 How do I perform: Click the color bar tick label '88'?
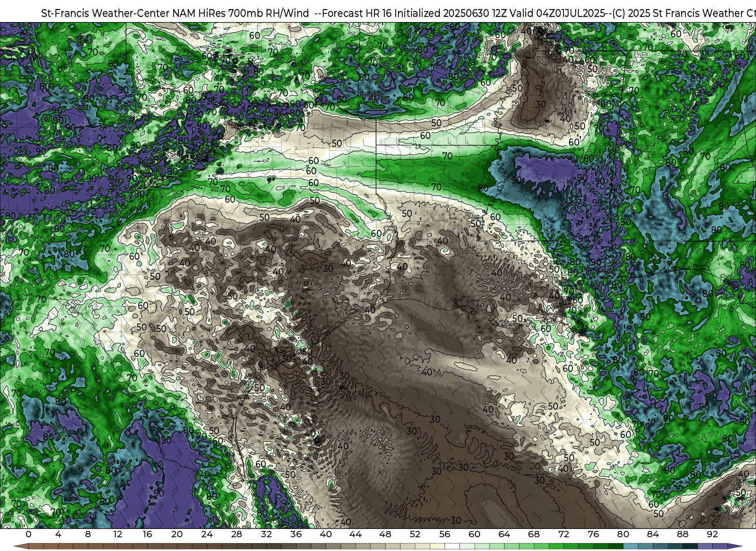pos(682,534)
